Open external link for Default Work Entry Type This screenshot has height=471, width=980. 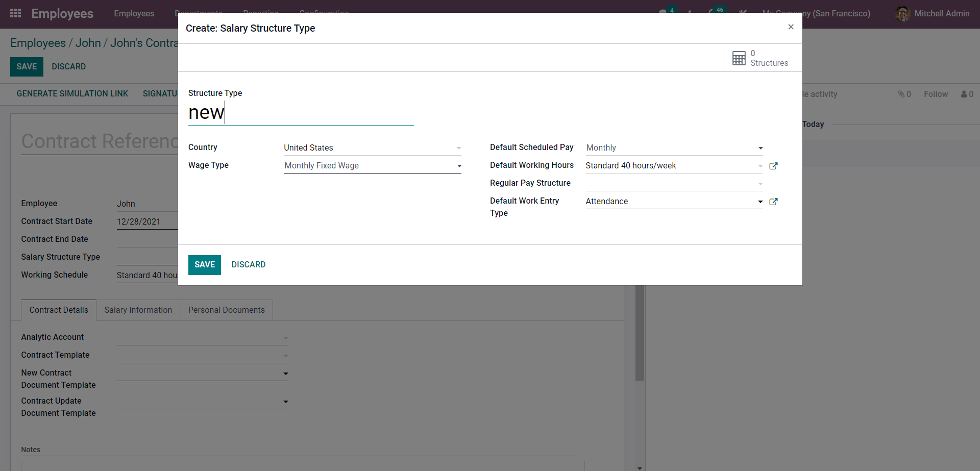(x=773, y=202)
